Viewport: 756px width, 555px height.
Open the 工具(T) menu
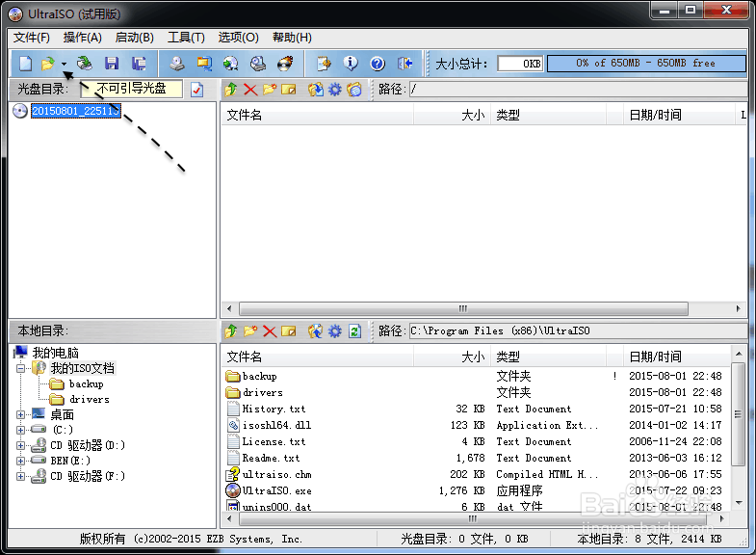186,38
